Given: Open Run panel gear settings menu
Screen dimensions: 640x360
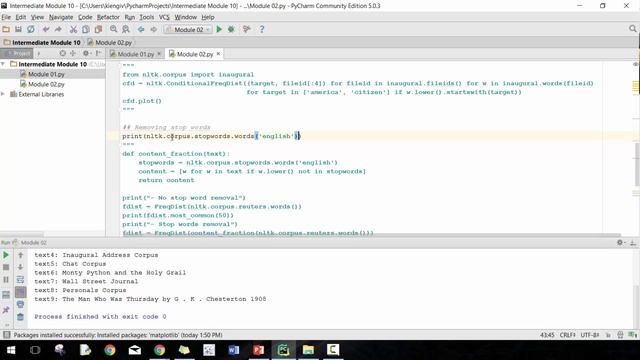Looking at the screenshot, I should 621,242.
